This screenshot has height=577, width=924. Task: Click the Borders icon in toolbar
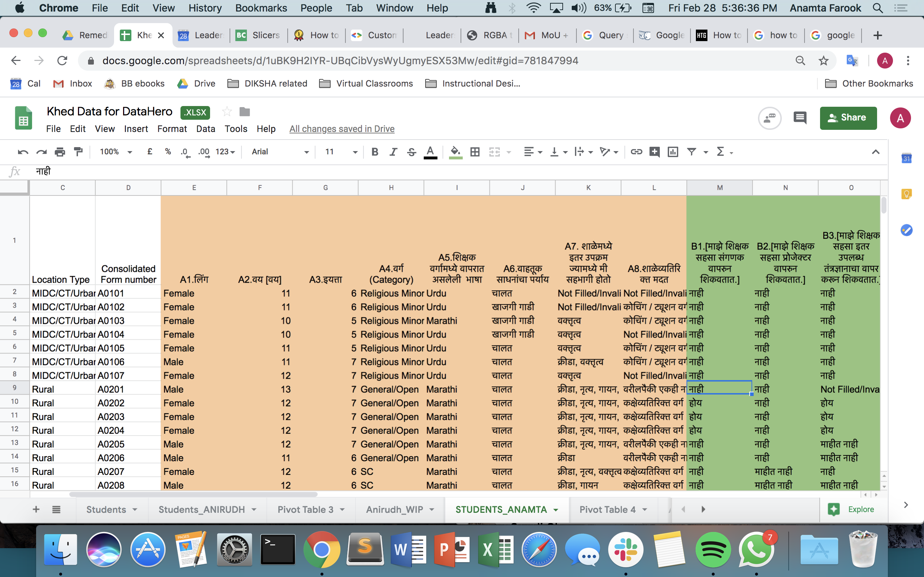tap(475, 151)
